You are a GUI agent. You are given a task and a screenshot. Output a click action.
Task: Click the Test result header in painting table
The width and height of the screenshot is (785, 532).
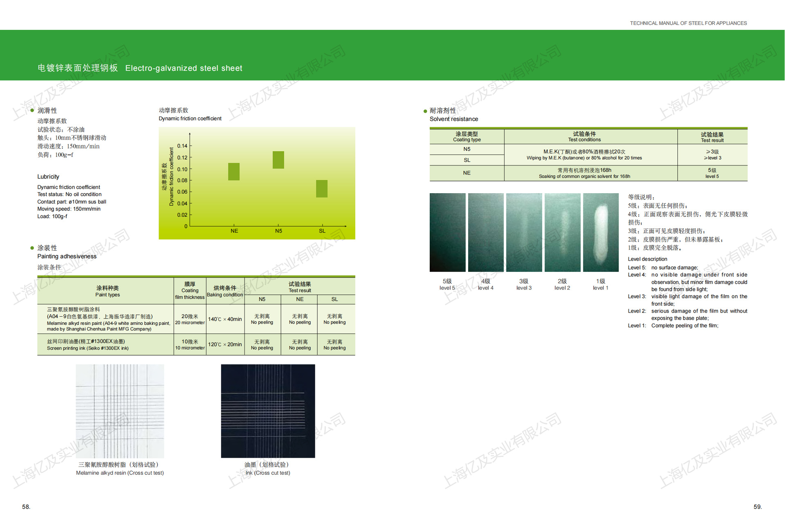[x=300, y=287]
